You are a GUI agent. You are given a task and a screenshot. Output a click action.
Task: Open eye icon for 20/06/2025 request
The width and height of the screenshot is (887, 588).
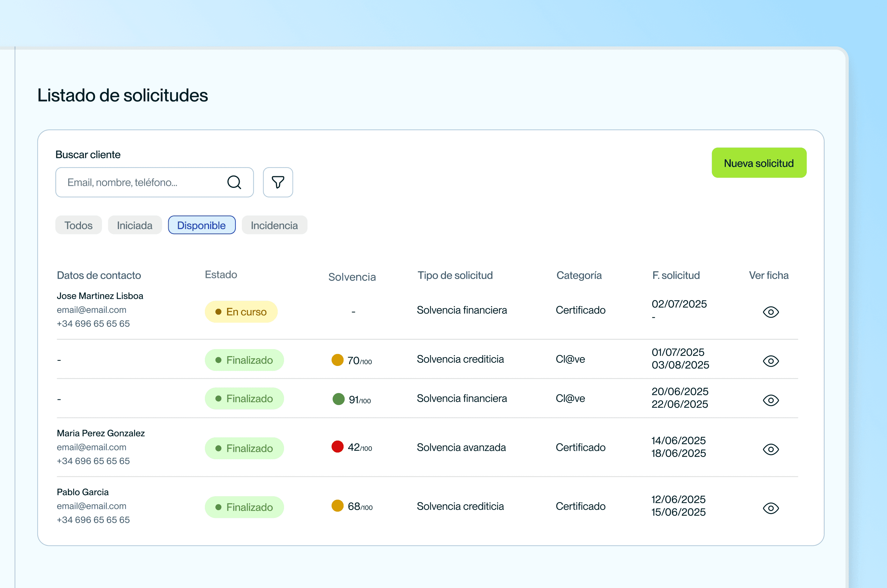pyautogui.click(x=771, y=400)
